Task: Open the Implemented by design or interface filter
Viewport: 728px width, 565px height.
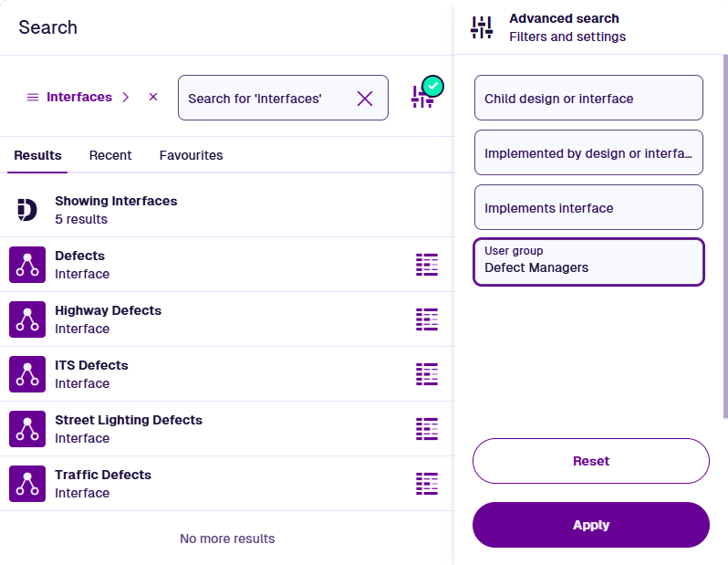Action: tap(588, 153)
